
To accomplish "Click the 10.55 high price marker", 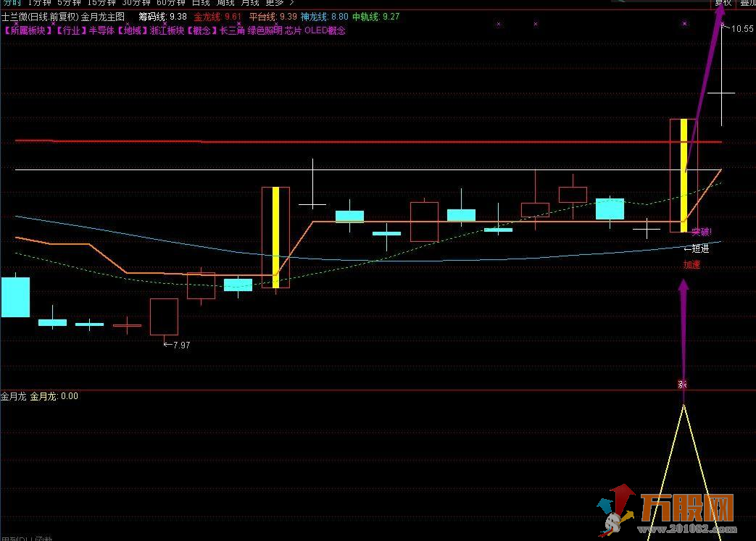I will [742, 29].
